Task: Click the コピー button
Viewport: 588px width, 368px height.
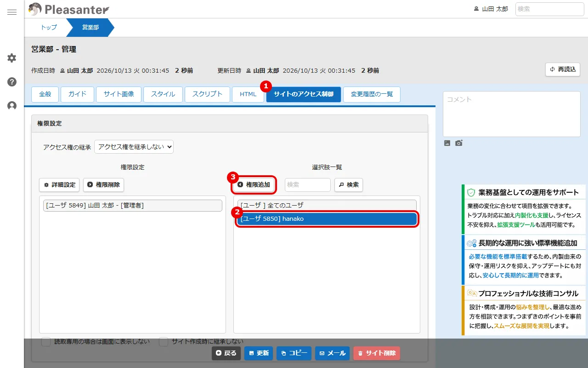Action: pos(294,353)
